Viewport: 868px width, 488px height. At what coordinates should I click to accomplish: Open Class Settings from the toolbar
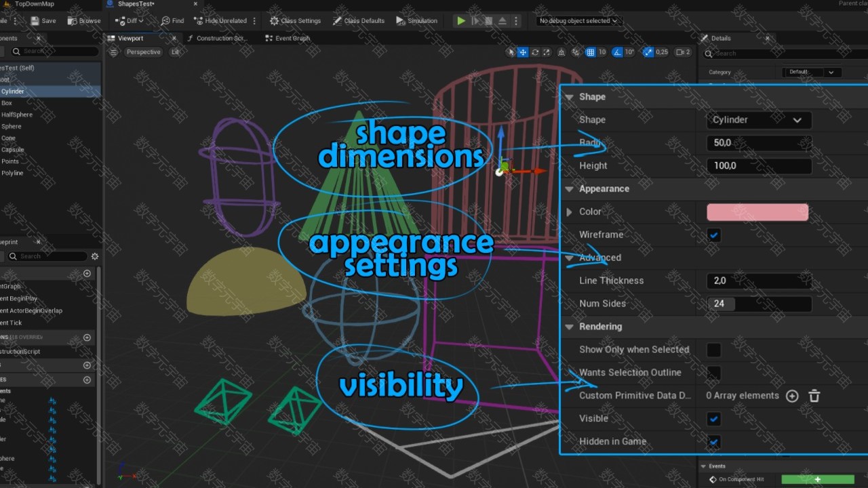(295, 21)
